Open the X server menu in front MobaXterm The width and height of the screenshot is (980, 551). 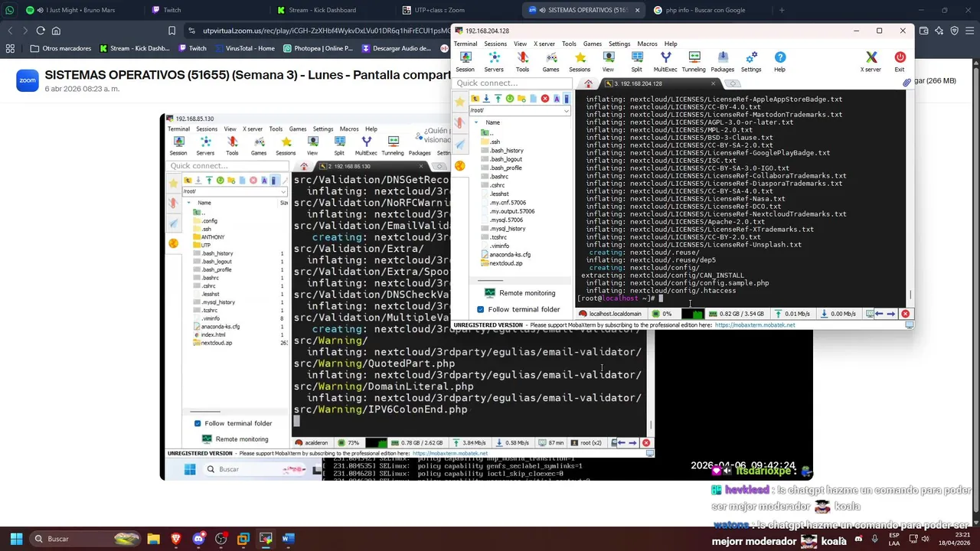coord(544,44)
